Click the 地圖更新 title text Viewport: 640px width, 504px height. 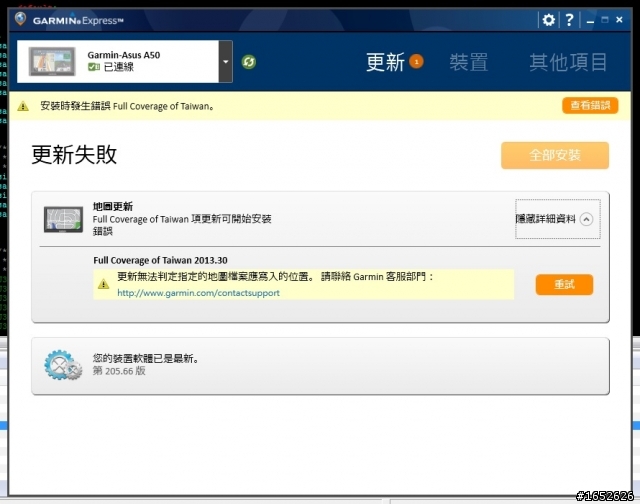point(113,206)
